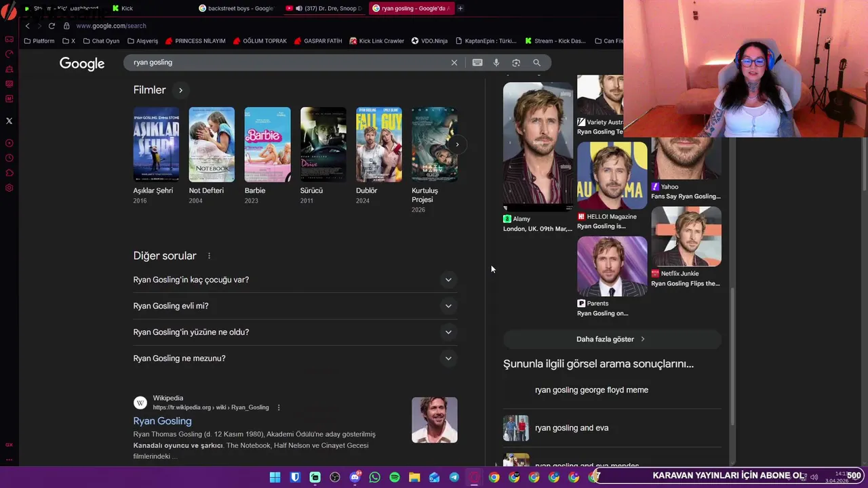Open the on-screen keyboard input tool

[477, 62]
